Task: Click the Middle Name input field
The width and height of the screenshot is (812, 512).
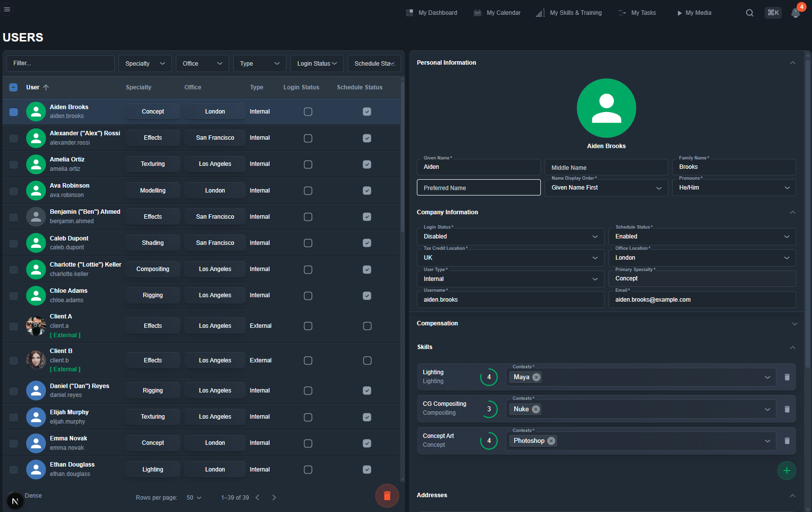Action: pos(606,167)
